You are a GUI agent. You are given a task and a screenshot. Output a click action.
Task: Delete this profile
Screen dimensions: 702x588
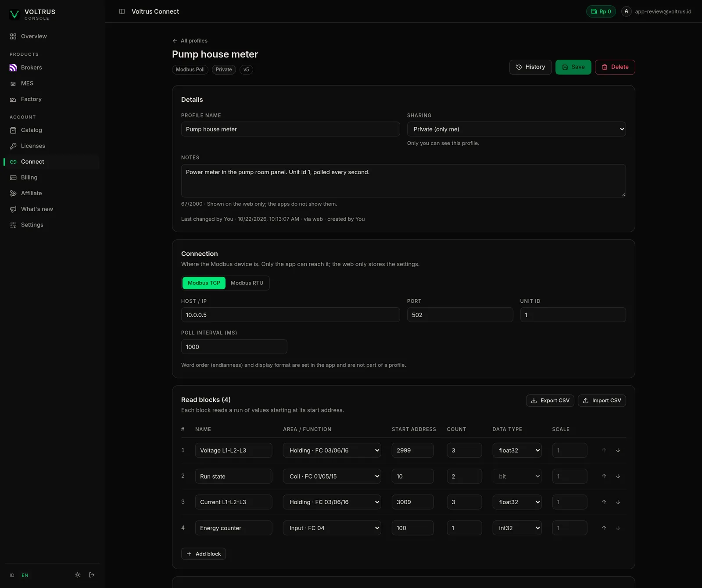(x=615, y=67)
